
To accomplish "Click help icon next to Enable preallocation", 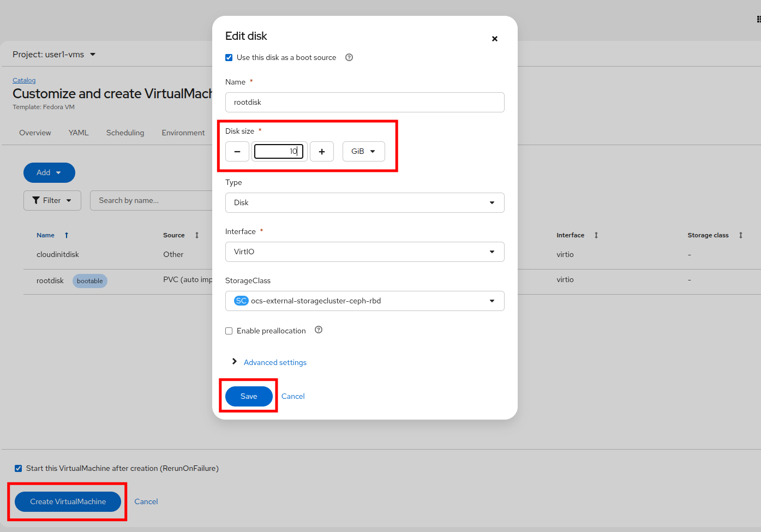I will click(319, 330).
